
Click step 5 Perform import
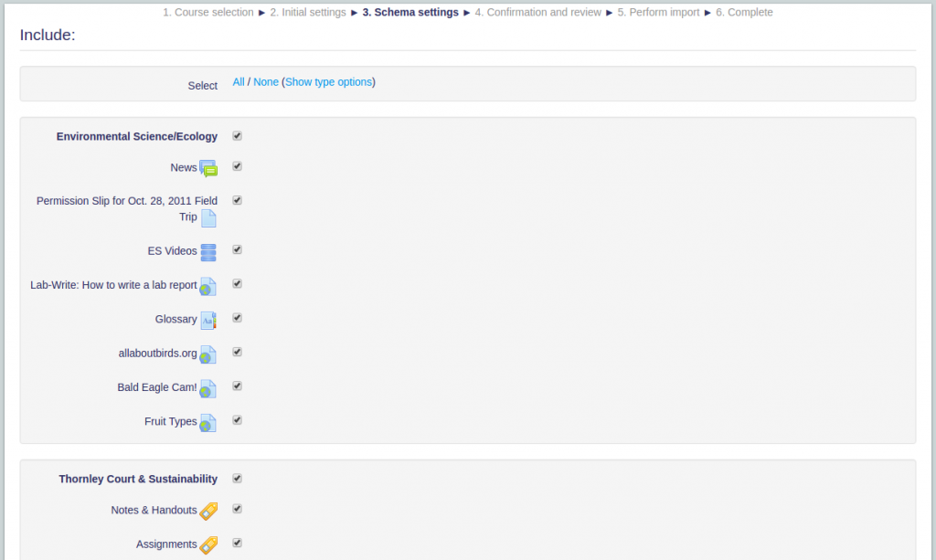658,13
